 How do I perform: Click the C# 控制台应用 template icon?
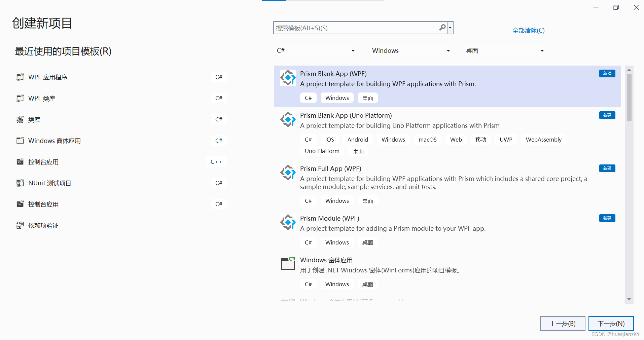tap(20, 204)
